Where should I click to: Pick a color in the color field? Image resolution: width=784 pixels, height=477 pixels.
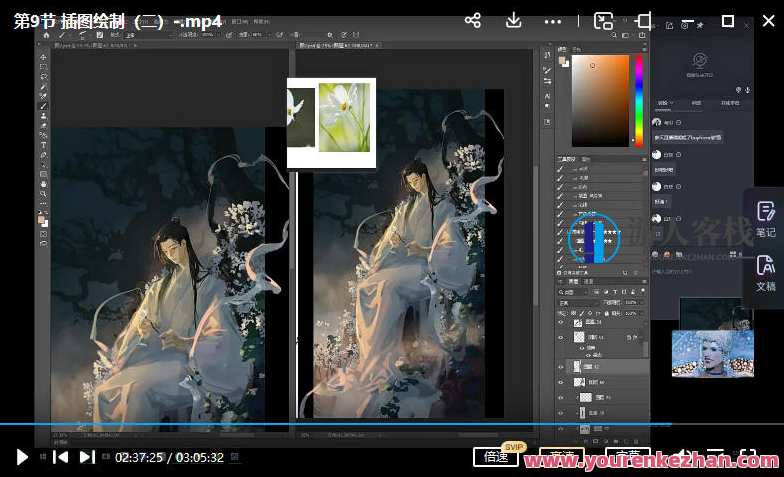pos(600,100)
